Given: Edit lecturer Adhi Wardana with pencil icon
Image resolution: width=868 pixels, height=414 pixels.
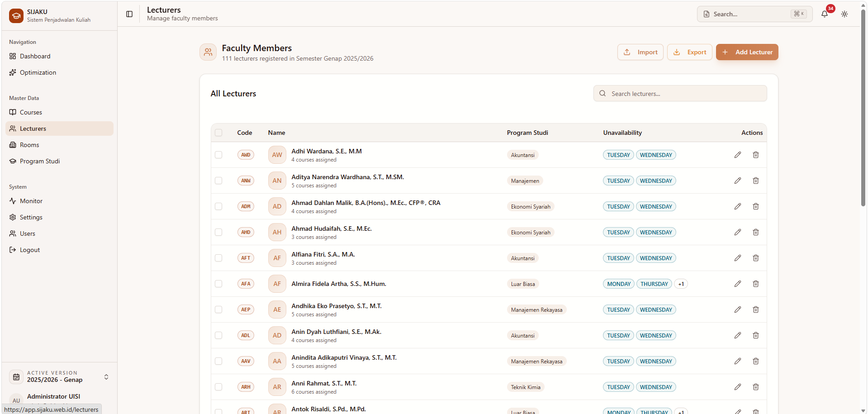Looking at the screenshot, I should coord(738,155).
